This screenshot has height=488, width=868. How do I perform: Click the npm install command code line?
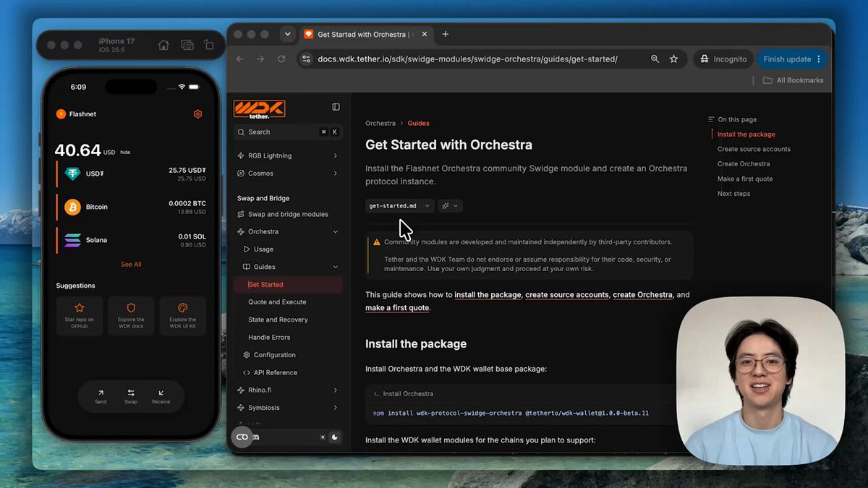tap(511, 414)
